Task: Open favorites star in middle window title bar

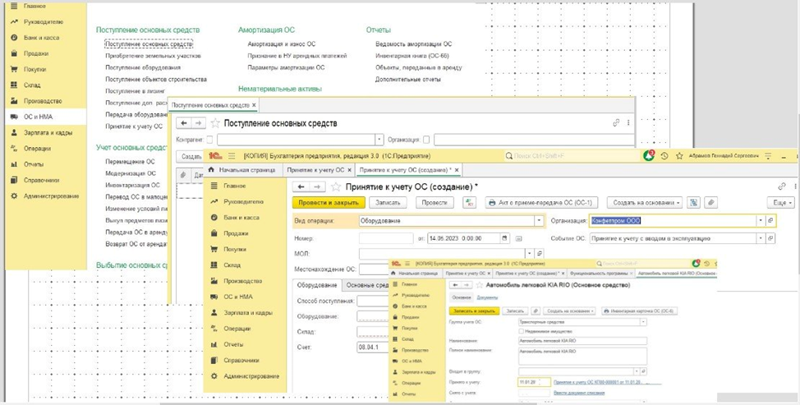Action: [x=679, y=156]
